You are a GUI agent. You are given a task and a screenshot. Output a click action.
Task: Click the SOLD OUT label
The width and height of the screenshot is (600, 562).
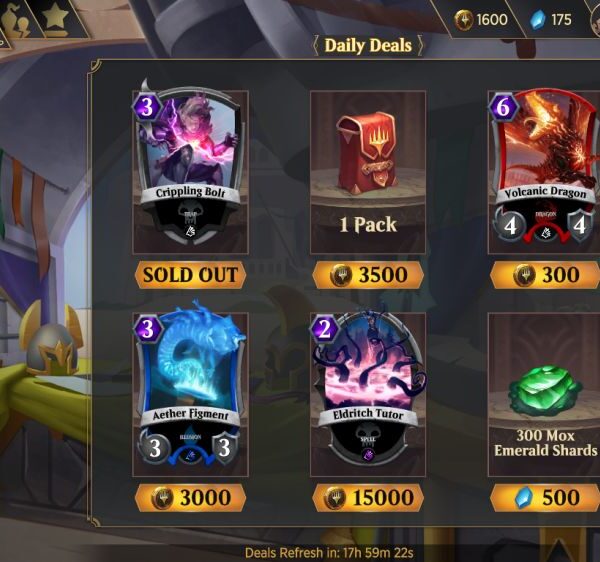click(190, 275)
